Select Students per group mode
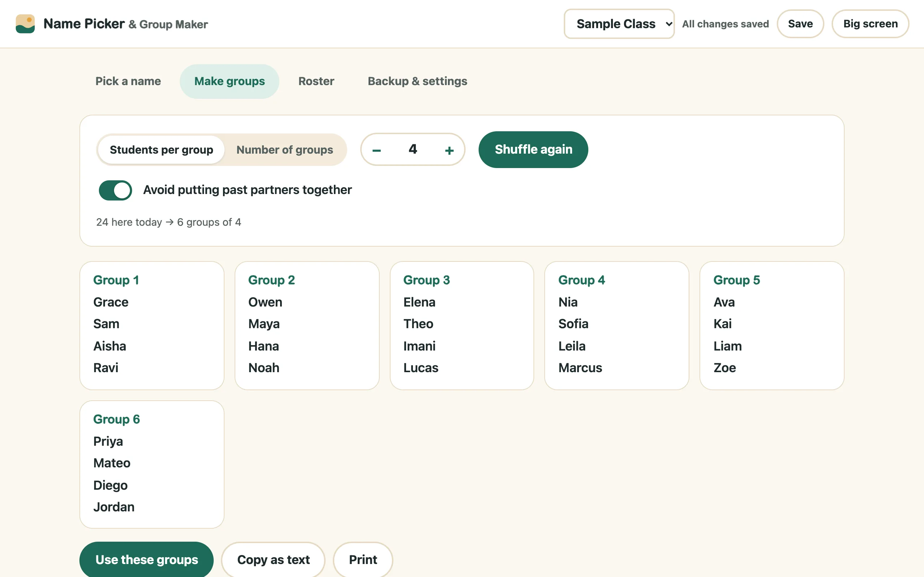924x577 pixels. coord(161,150)
